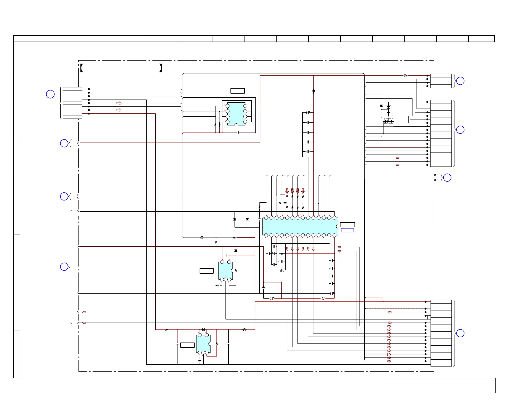
Task: Click blue circle next to crossed-box terminals
Action: pyautogui.click(x=447, y=178)
